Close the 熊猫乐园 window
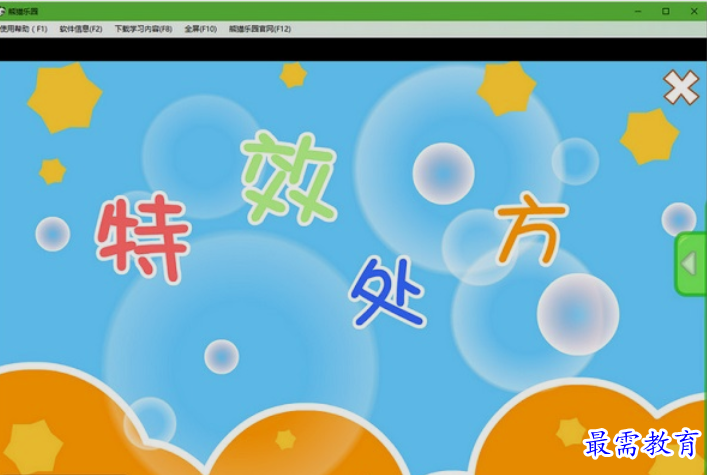 click(694, 11)
